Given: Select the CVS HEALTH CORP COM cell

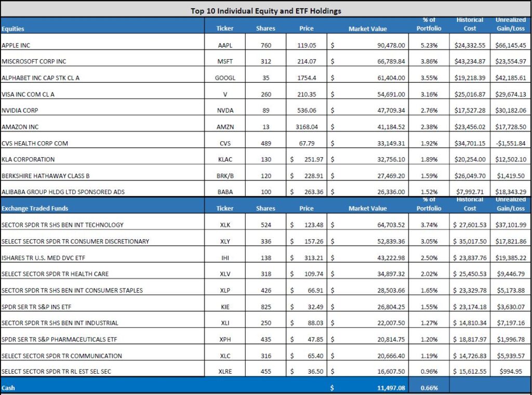Looking at the screenshot, I should 102,140.
